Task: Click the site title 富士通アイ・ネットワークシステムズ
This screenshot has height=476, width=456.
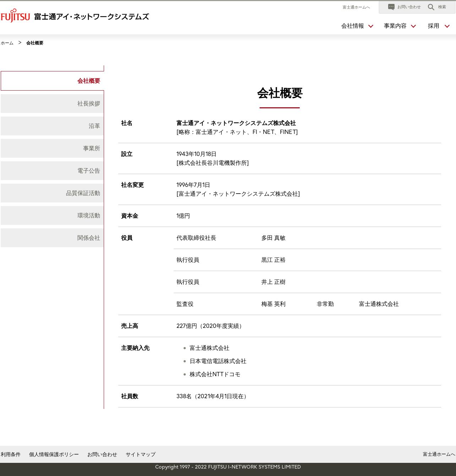Action: click(92, 17)
